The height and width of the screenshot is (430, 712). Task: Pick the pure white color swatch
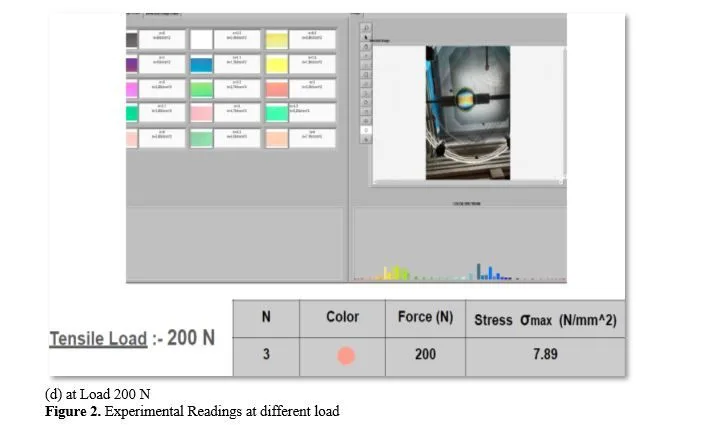tap(201, 40)
